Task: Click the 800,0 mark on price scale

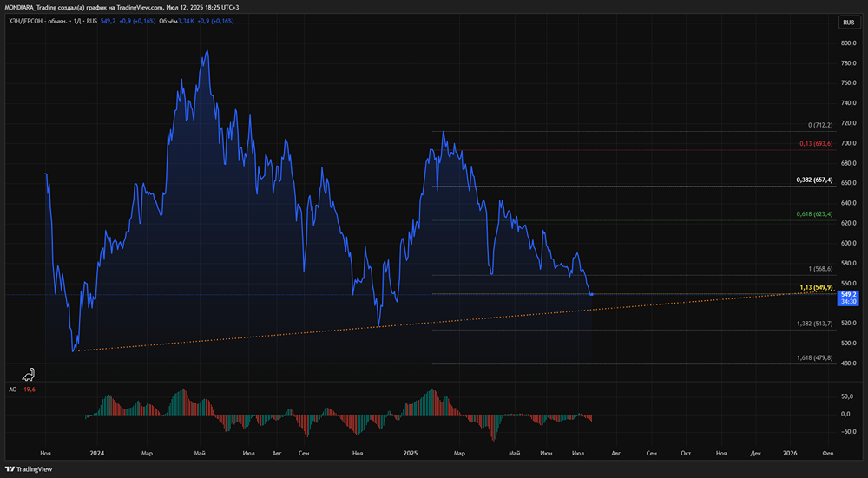Action: click(x=847, y=43)
